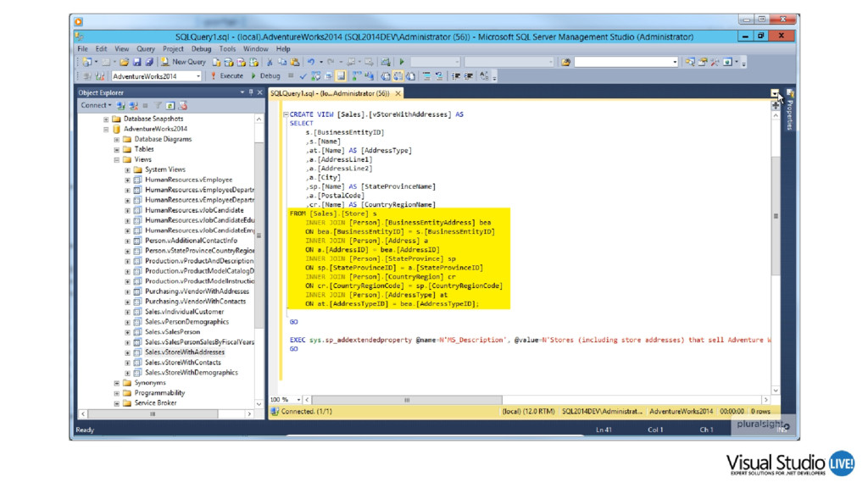Collapse the AdventureWorks2014 database node

tap(106, 129)
